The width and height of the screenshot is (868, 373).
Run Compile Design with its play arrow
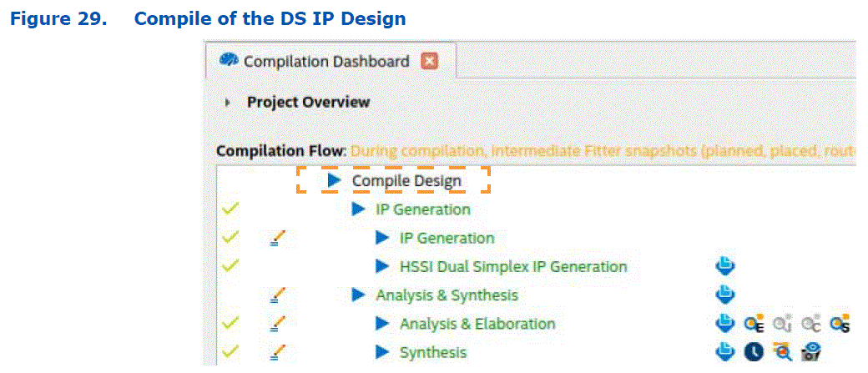pyautogui.click(x=335, y=180)
